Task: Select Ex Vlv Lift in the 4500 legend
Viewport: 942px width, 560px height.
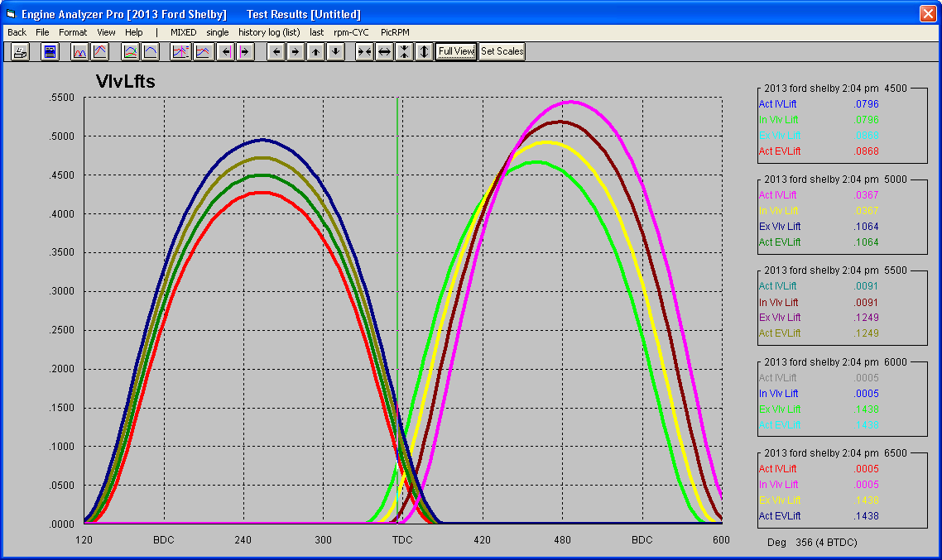Action: 780,136
